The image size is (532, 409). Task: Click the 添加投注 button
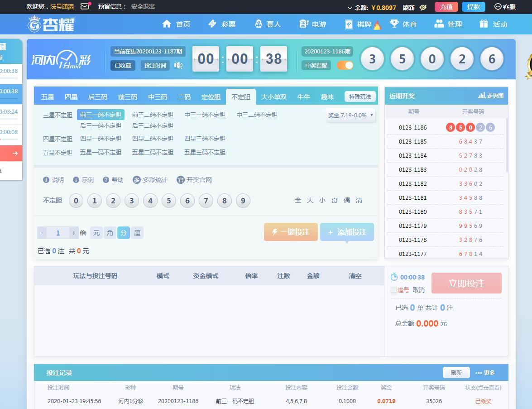347,232
